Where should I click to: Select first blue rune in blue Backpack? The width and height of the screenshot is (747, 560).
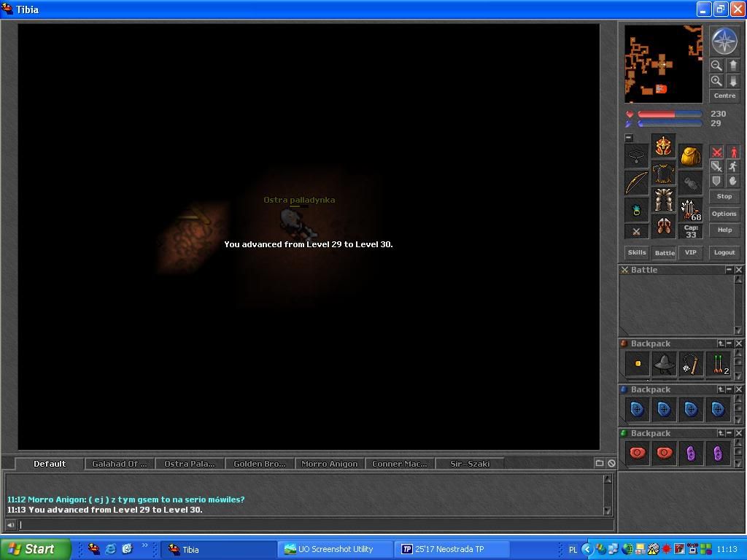(638, 410)
